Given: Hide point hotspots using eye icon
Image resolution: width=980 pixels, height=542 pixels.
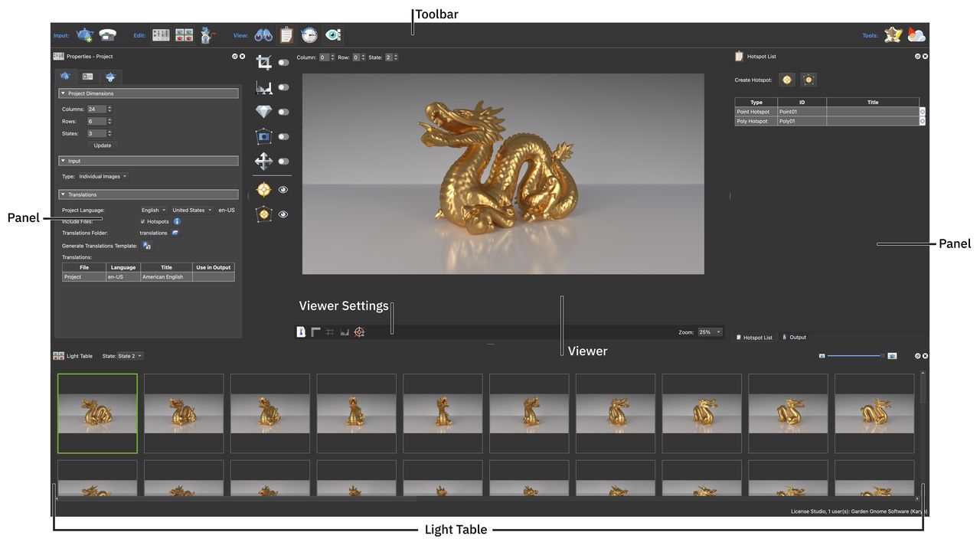Looking at the screenshot, I should pyautogui.click(x=283, y=190).
